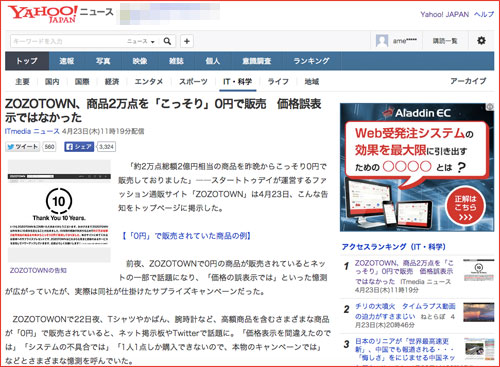Open the 地域 category

coord(312,82)
